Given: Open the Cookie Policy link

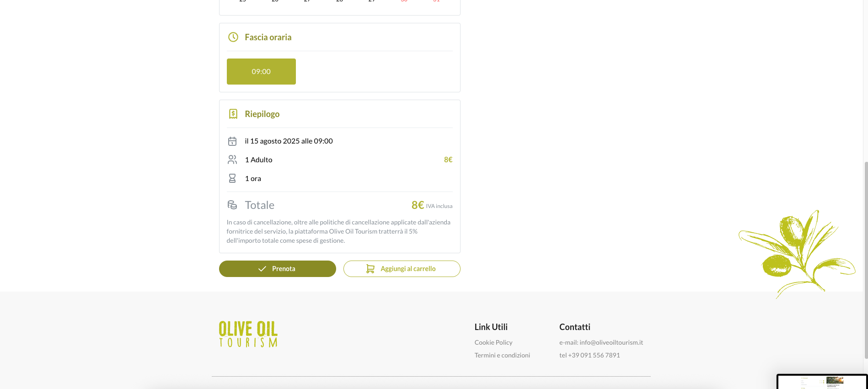Looking at the screenshot, I should coord(493,342).
